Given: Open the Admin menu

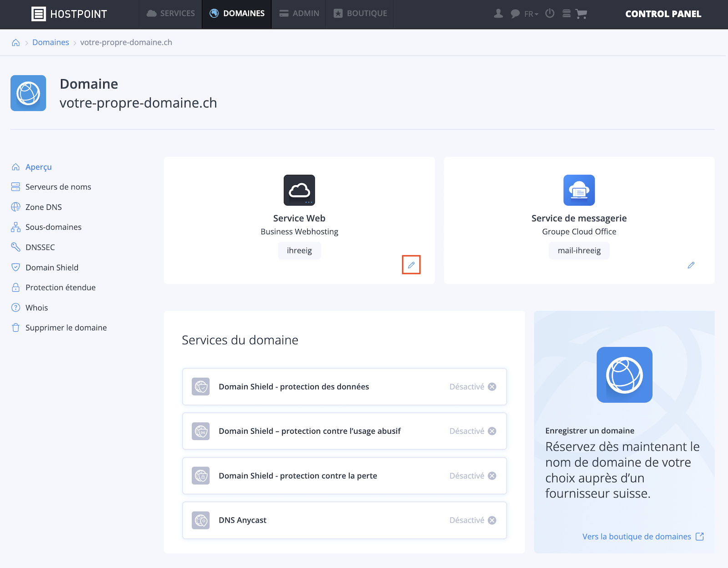Looking at the screenshot, I should pos(299,14).
